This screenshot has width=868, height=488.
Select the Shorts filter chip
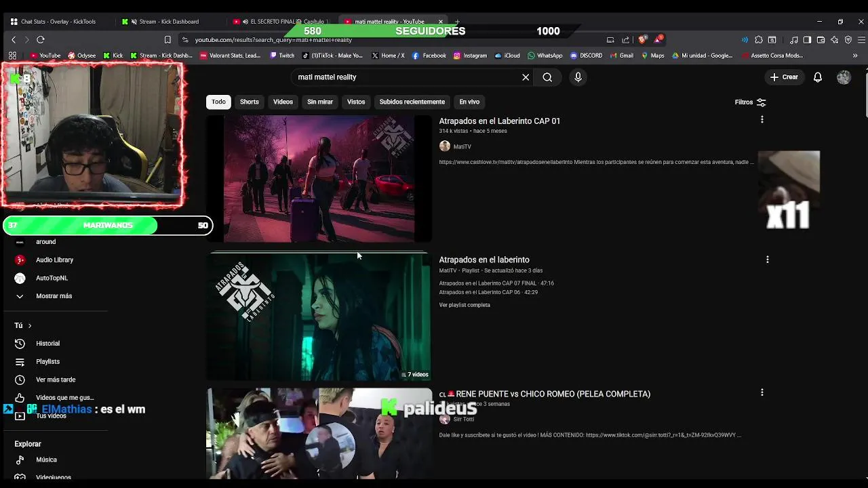point(249,102)
